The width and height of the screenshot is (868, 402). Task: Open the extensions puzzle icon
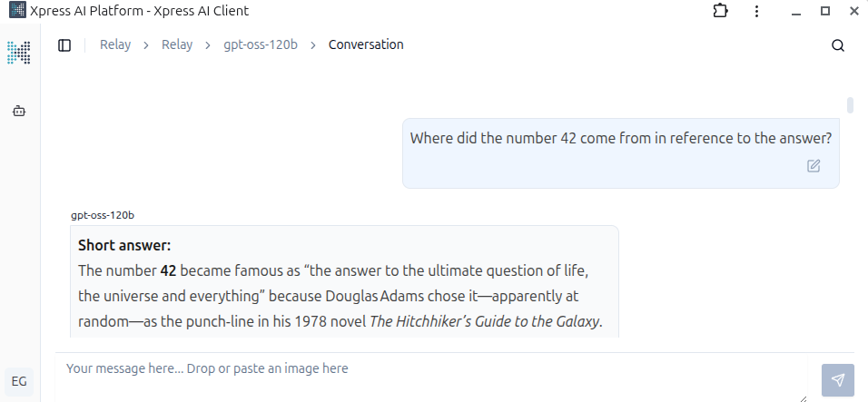[x=721, y=11]
